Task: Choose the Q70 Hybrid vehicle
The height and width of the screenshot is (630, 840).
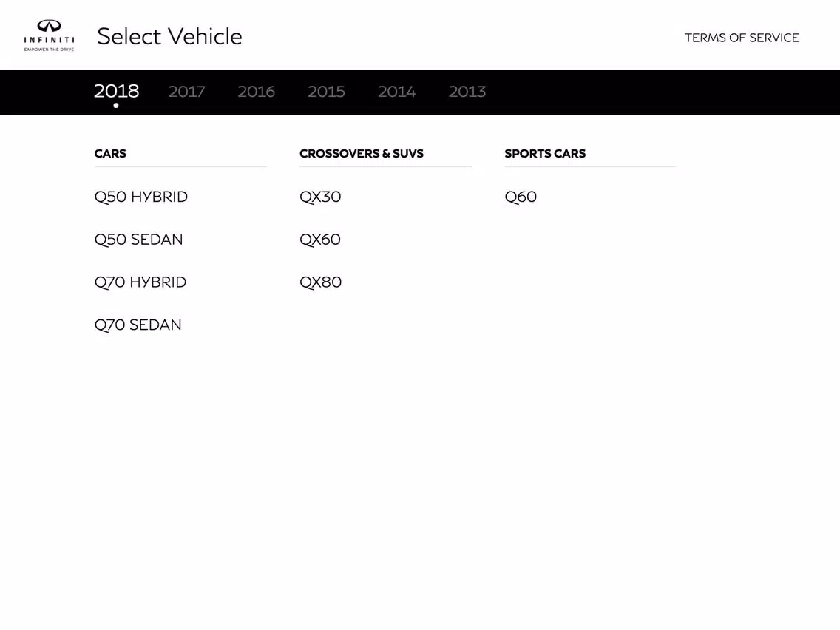Action: [x=140, y=282]
